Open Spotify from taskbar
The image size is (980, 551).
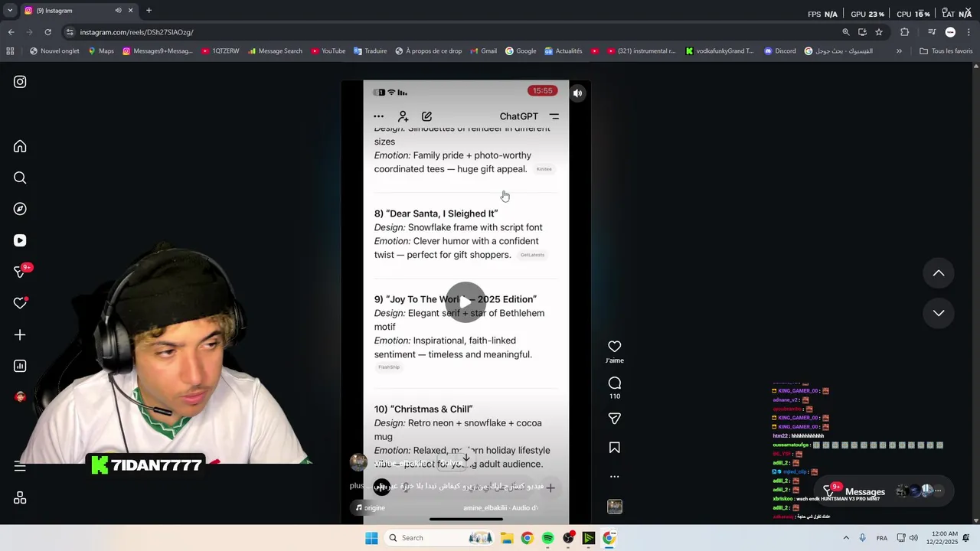click(547, 538)
